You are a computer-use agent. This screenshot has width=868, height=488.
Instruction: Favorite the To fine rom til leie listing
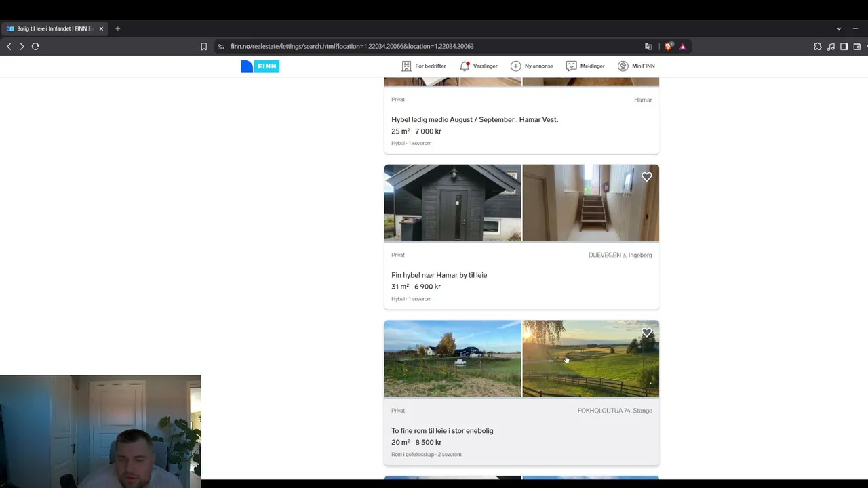tap(647, 333)
